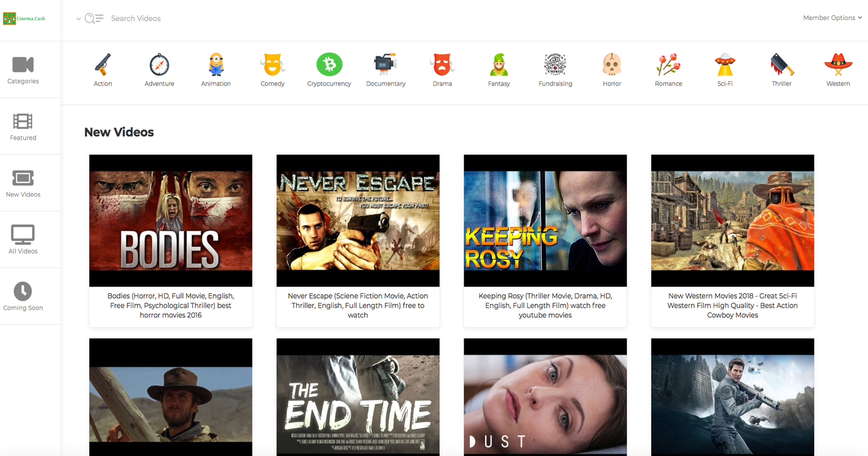Viewport: 868px width, 456px height.
Task: Expand the Member Options dropdown
Action: 832,18
